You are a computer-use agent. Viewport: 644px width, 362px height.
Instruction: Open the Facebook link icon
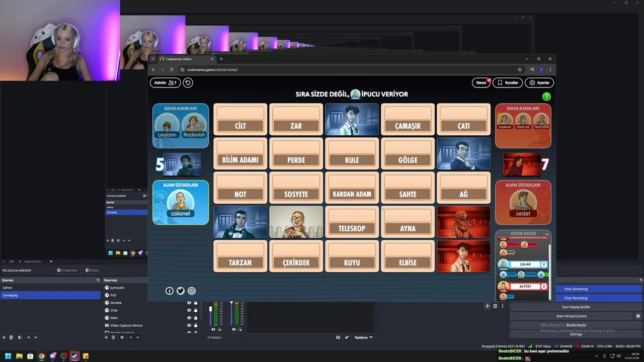(x=170, y=291)
